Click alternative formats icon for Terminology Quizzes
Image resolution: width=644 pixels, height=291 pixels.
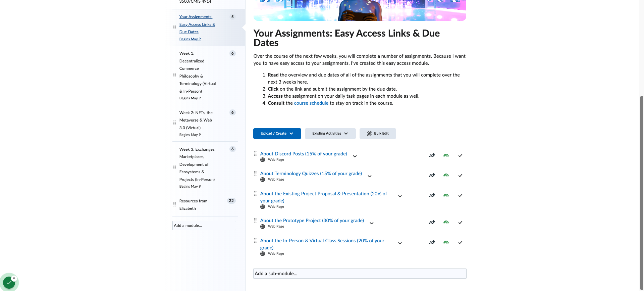432,175
